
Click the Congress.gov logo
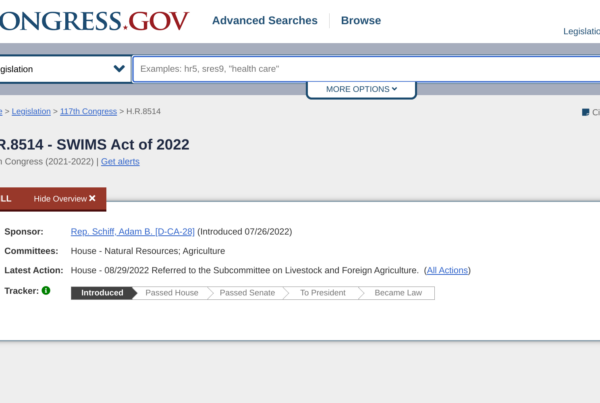(94, 21)
